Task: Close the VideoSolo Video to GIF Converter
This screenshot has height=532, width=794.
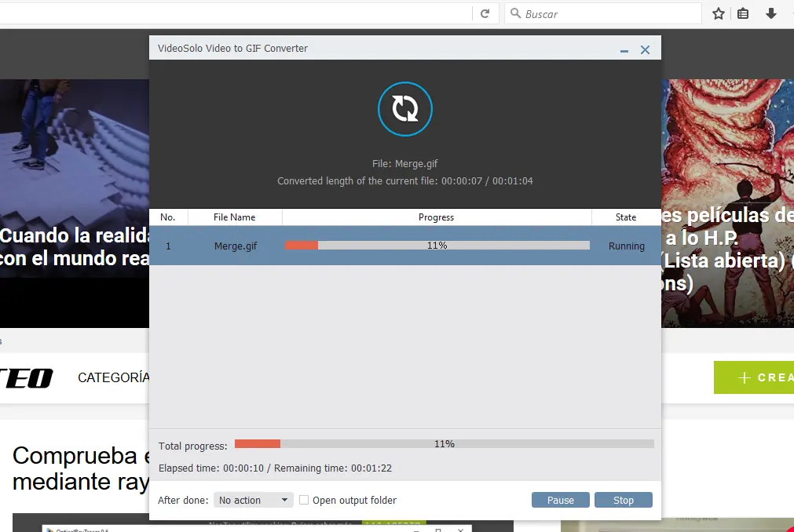Action: tap(645, 49)
